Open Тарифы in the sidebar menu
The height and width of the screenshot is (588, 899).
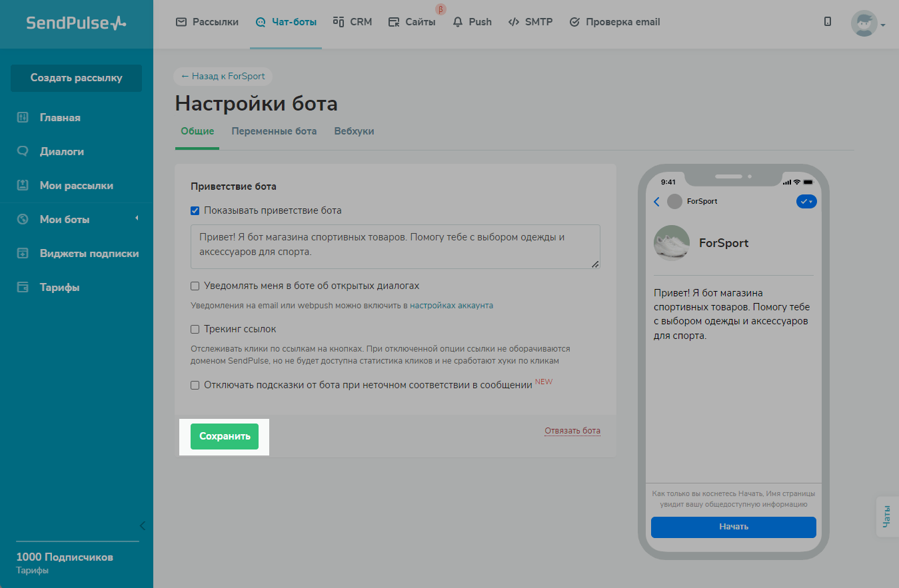(x=60, y=288)
